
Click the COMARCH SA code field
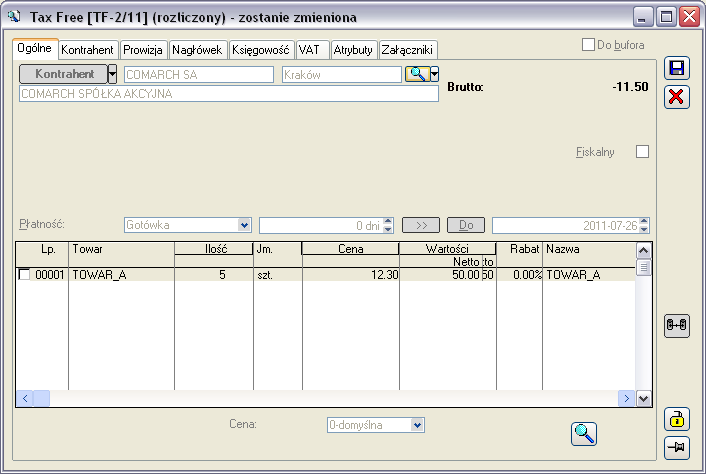tap(199, 74)
